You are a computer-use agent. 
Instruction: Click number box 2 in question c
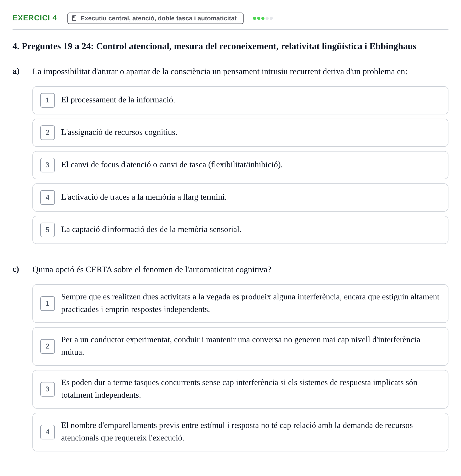click(48, 346)
